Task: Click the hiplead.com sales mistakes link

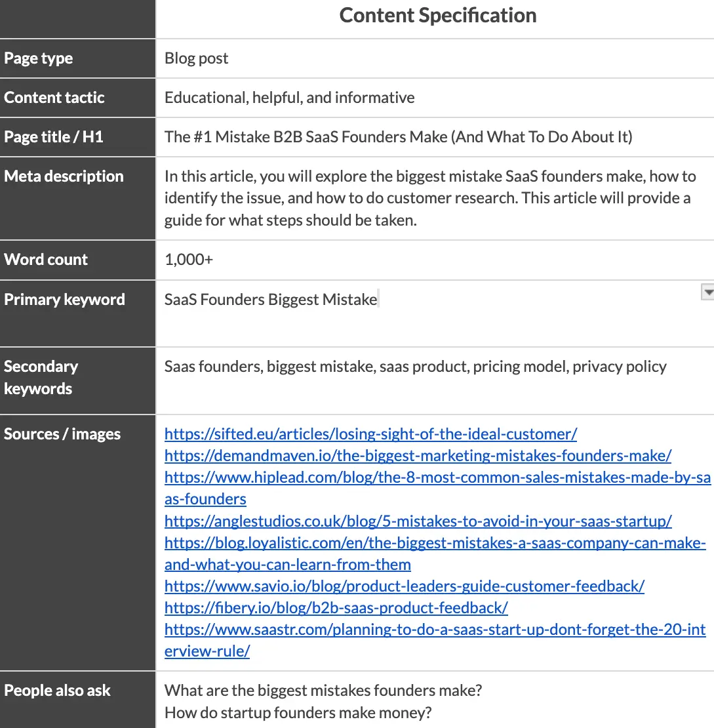Action: [437, 477]
